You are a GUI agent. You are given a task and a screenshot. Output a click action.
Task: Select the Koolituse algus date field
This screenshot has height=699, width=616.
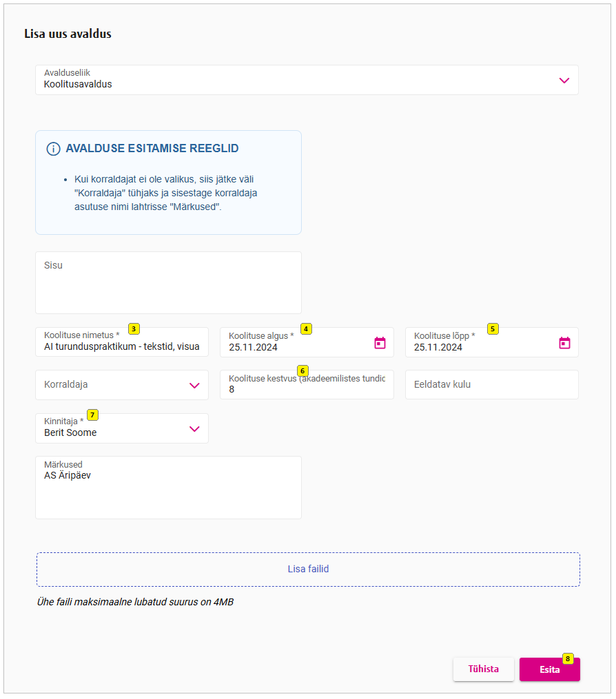coord(296,346)
